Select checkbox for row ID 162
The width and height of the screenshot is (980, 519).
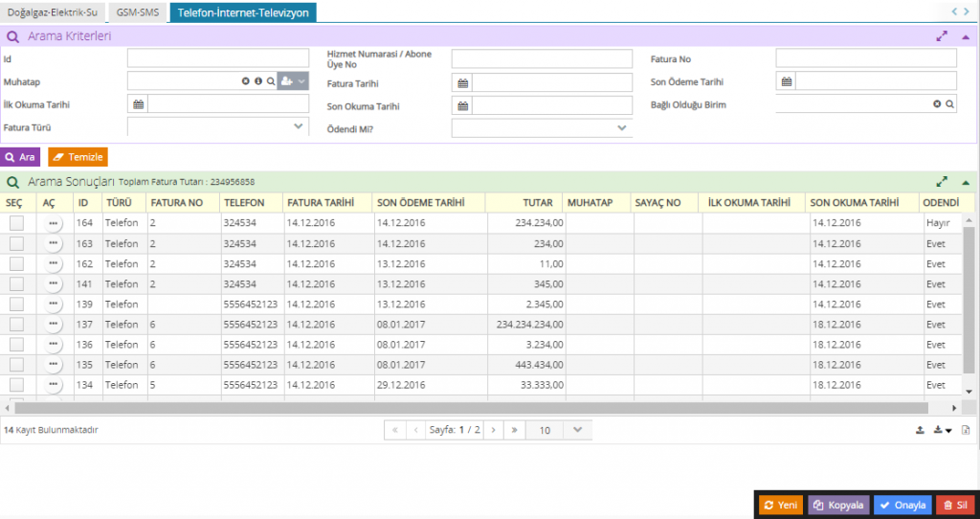(16, 264)
